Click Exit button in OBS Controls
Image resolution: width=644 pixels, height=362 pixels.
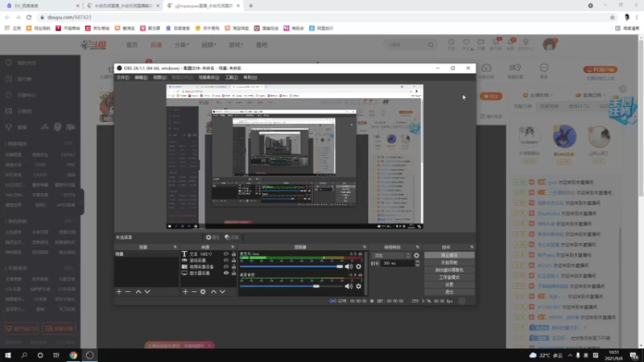pyautogui.click(x=449, y=292)
